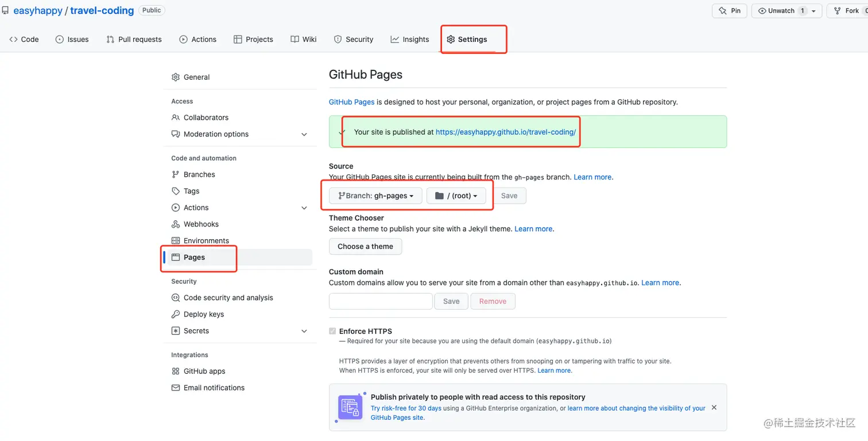Open the Code tab
This screenshot has height=441, width=868.
click(x=24, y=40)
